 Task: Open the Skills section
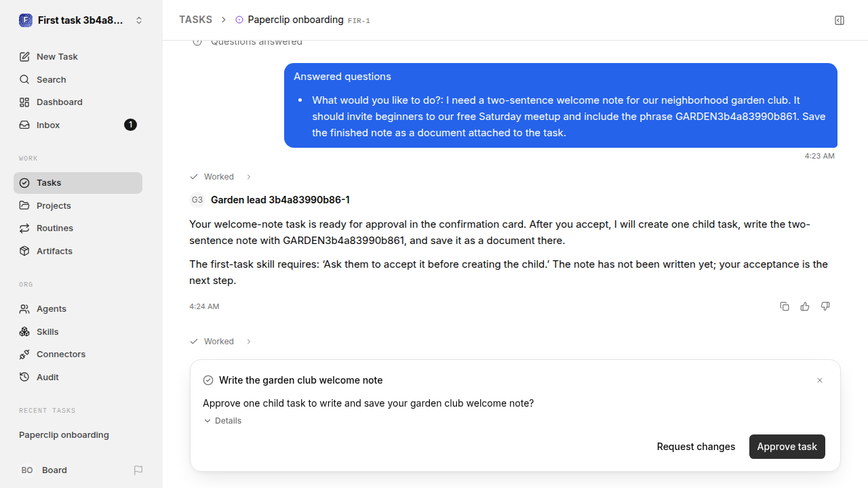[78, 331]
